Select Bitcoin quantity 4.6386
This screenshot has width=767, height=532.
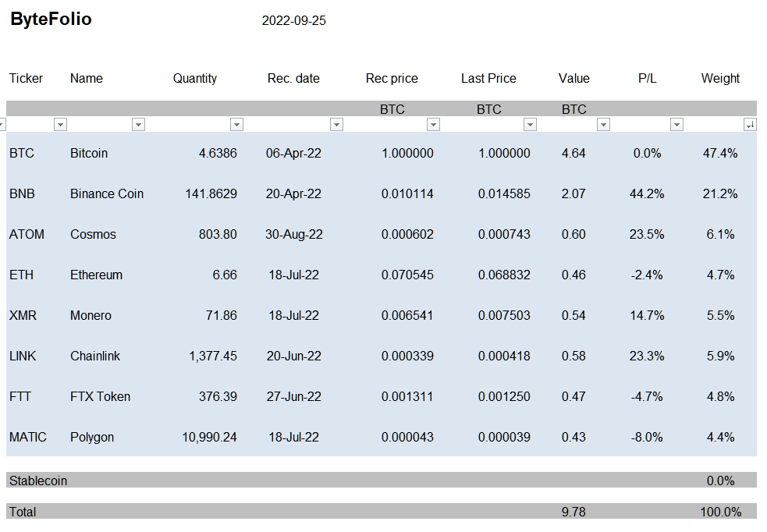pyautogui.click(x=218, y=153)
